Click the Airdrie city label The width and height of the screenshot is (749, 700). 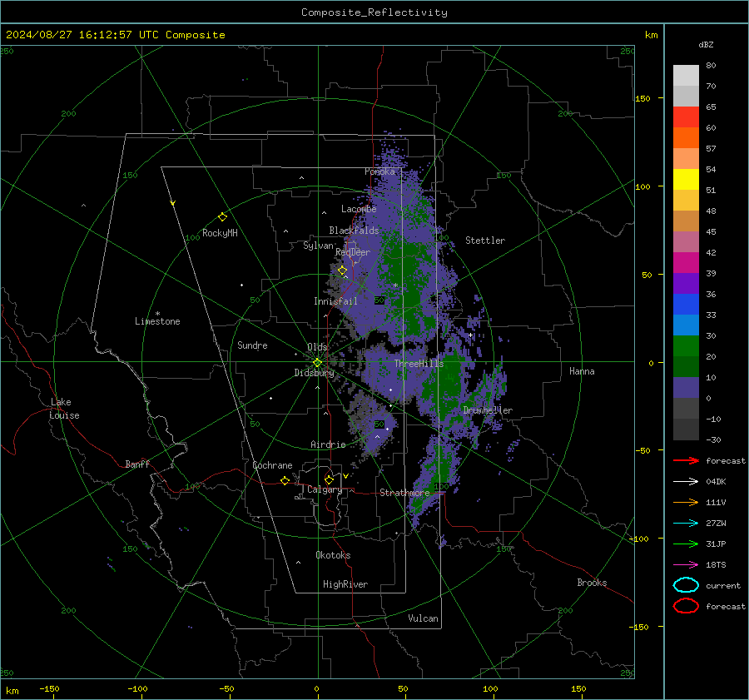tap(328, 444)
